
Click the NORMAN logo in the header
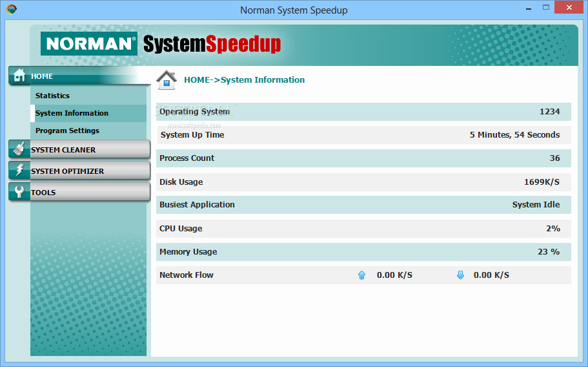coord(89,43)
